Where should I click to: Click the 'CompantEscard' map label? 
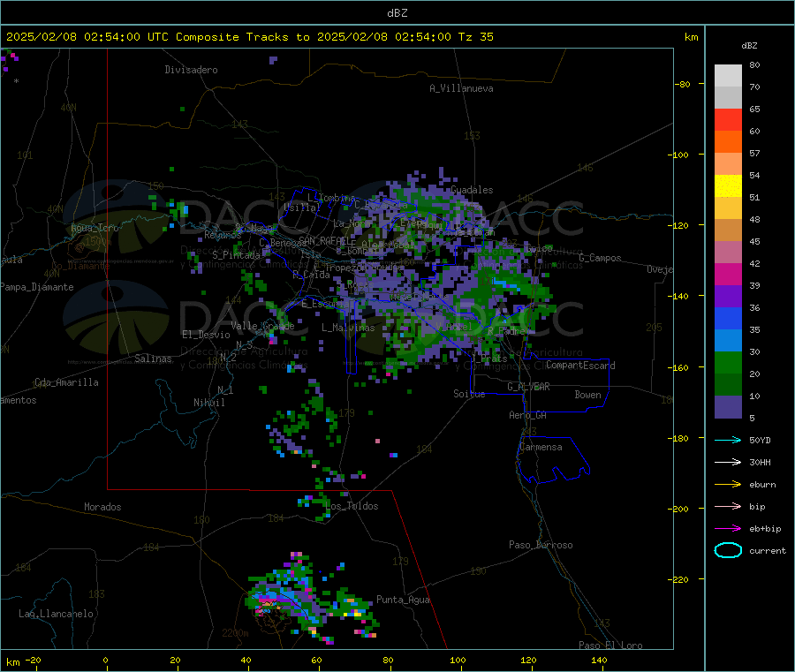coord(580,366)
